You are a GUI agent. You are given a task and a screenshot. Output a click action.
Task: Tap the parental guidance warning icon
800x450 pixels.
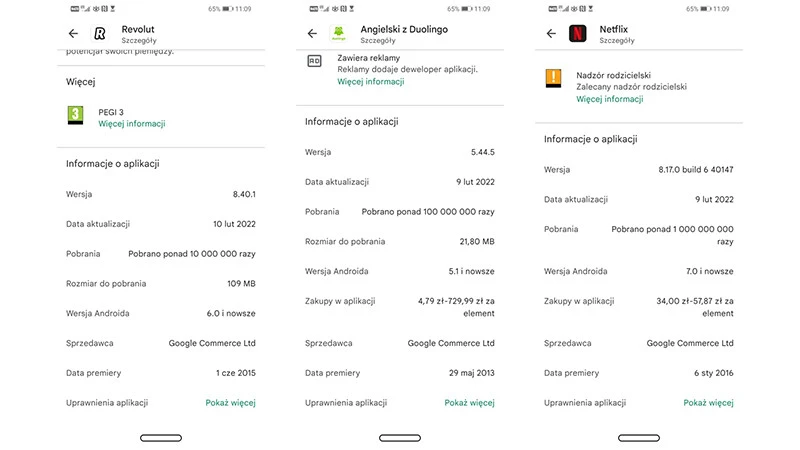coord(553,78)
